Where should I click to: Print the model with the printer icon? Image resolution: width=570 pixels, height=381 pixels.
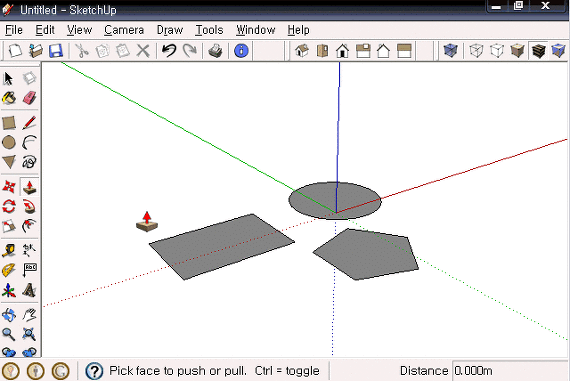tap(216, 51)
